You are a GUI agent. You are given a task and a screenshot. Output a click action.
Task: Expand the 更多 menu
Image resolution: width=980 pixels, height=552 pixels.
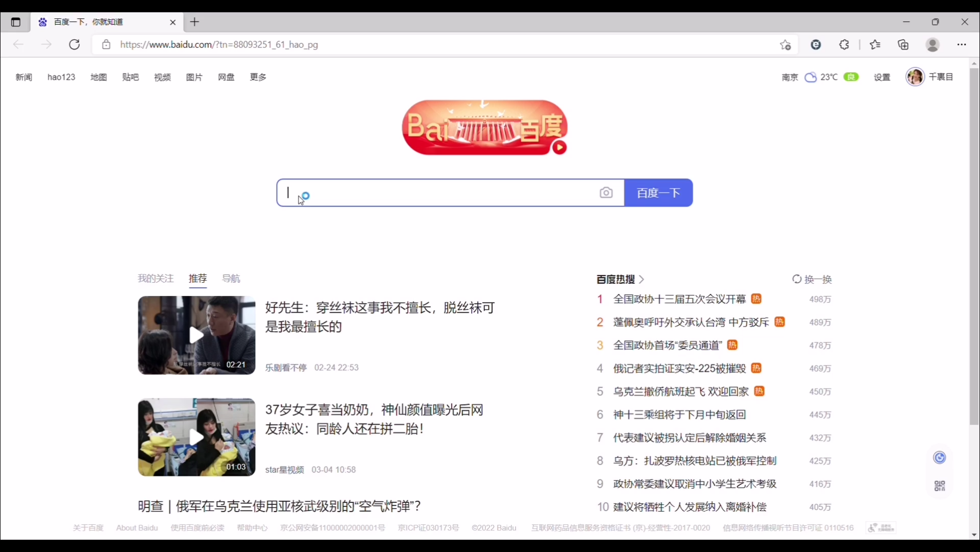[x=258, y=77]
